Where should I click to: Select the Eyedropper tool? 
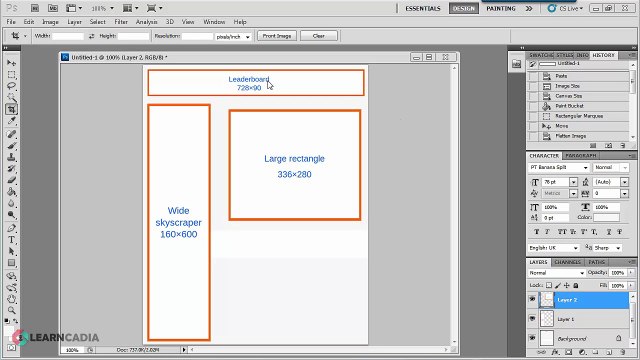(x=11, y=121)
